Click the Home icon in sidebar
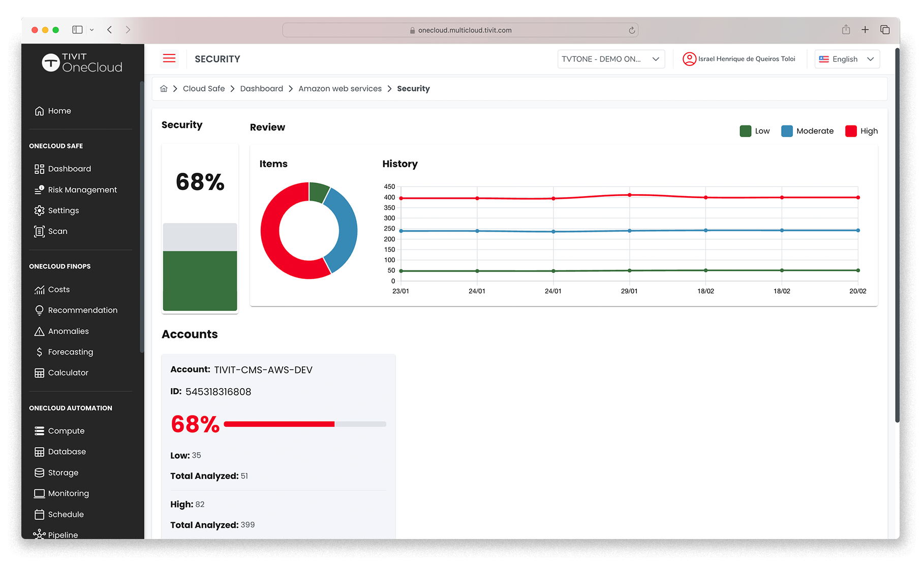 (x=39, y=111)
